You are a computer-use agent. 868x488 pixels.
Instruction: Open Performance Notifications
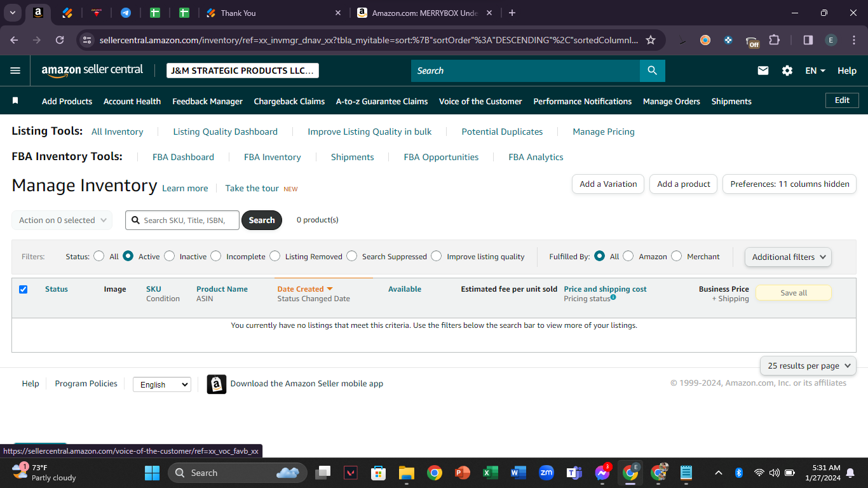[x=583, y=101]
